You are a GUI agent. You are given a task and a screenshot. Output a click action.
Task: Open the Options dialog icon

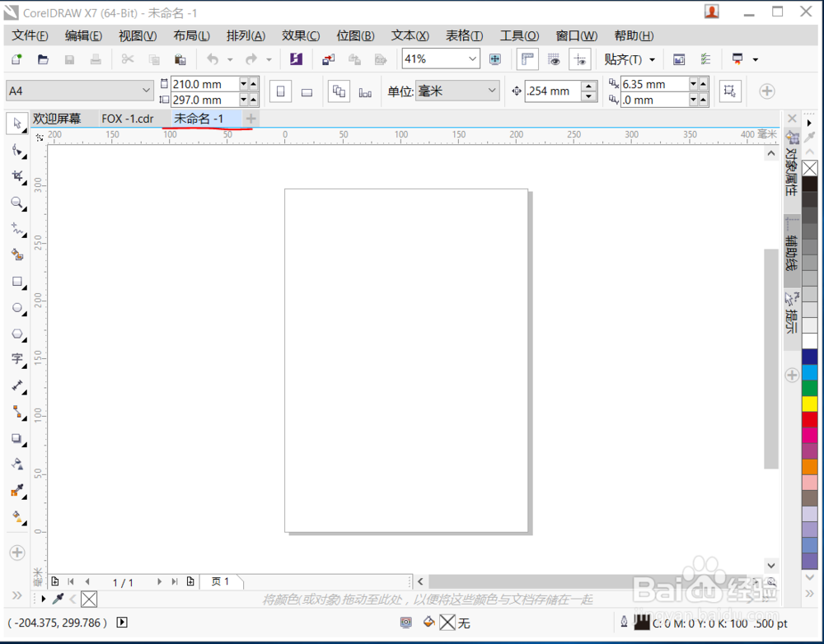click(x=705, y=59)
